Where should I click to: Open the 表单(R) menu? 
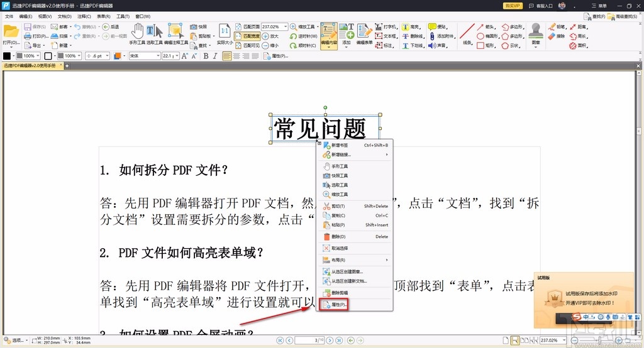tap(104, 16)
